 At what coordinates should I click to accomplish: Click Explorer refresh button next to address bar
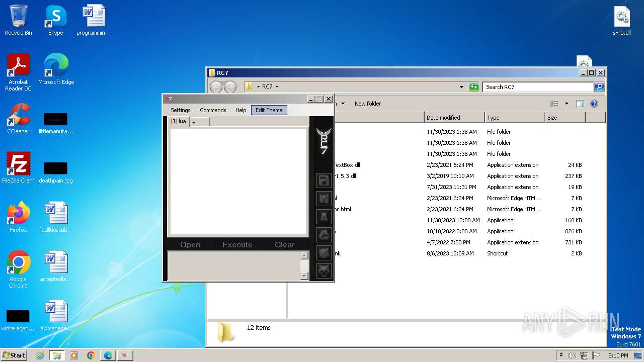click(x=474, y=87)
